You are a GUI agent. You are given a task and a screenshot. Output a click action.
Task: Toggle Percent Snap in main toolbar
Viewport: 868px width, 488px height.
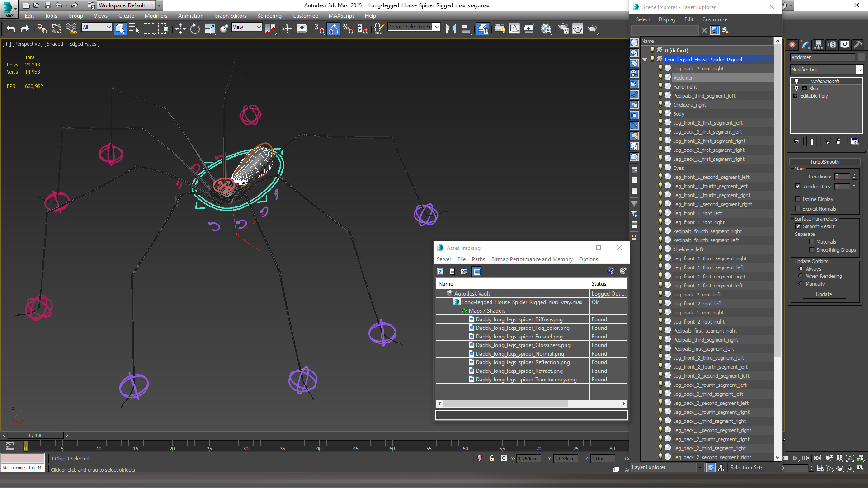[348, 29]
